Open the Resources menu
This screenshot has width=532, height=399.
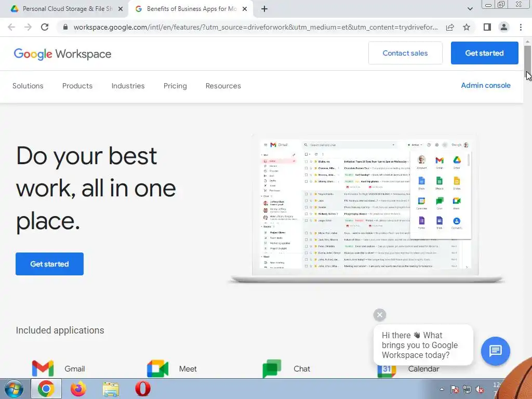click(223, 86)
